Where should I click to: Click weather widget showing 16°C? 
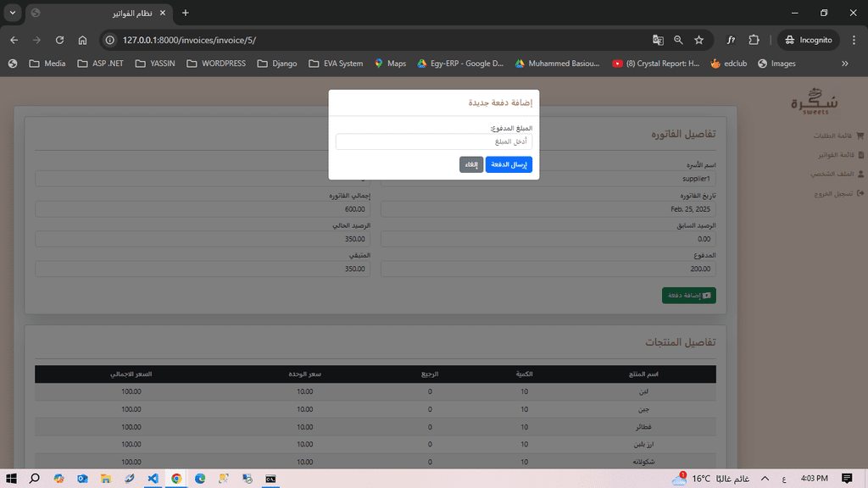(x=711, y=479)
